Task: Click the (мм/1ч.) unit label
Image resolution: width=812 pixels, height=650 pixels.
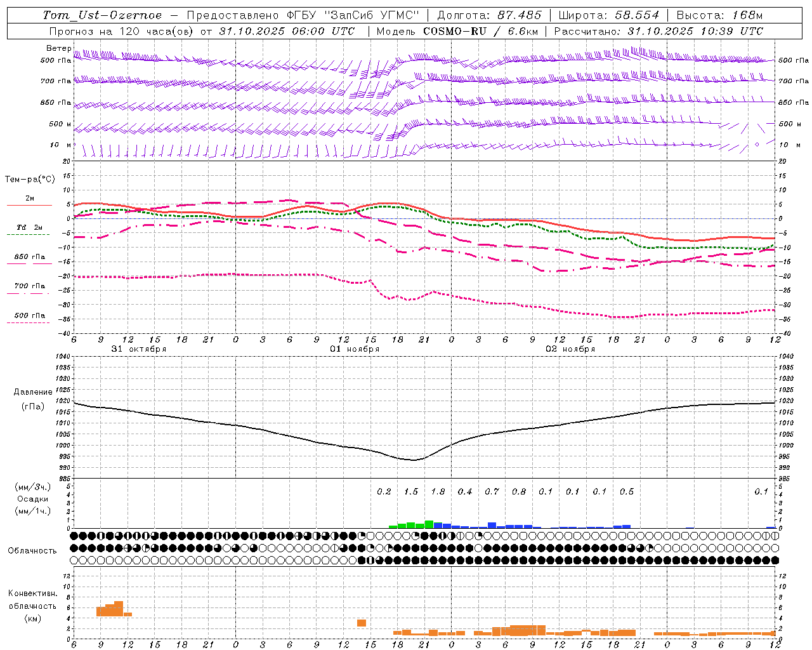Action: 32,511
